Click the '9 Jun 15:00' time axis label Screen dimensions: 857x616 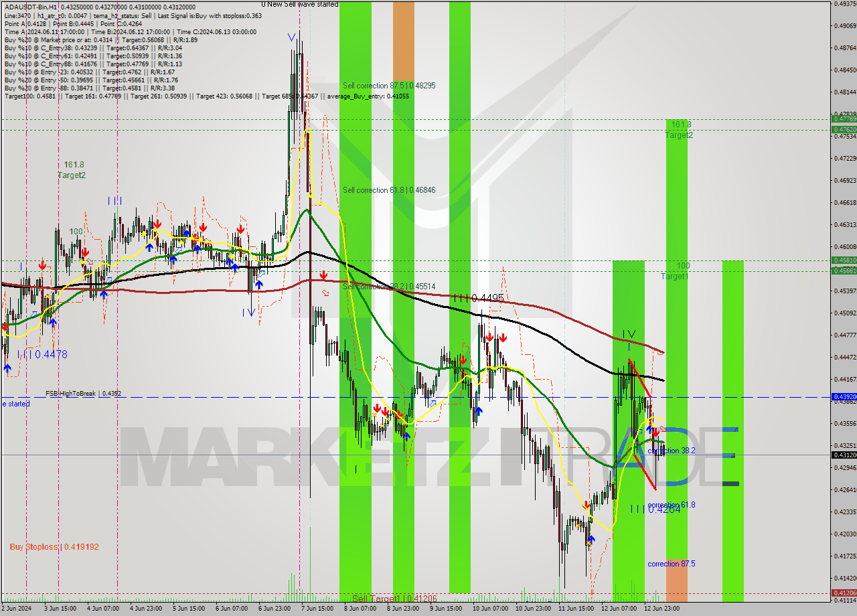(x=447, y=608)
